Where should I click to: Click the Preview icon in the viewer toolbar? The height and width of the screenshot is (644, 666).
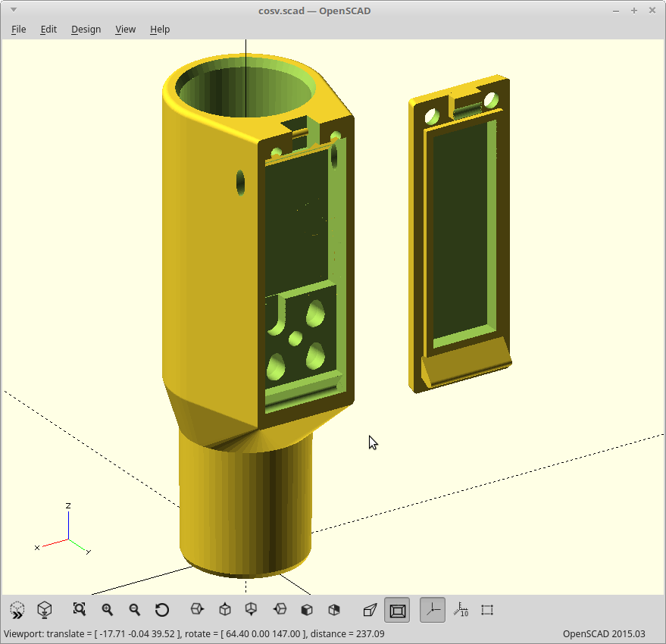pyautogui.click(x=17, y=609)
